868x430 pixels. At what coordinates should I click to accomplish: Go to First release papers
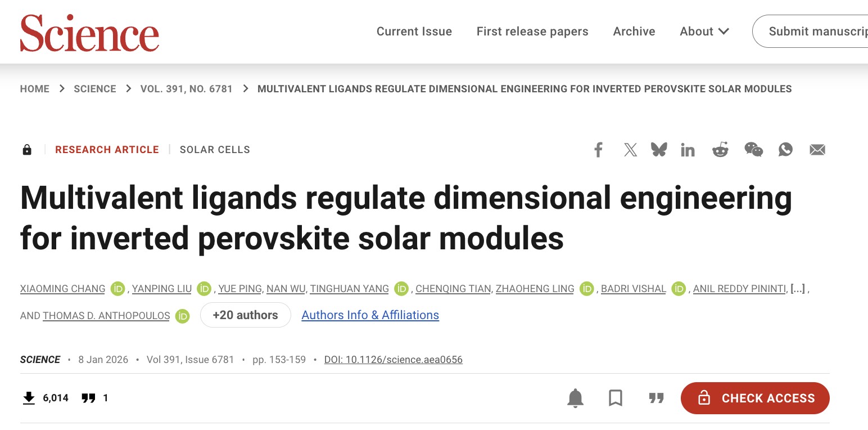532,32
